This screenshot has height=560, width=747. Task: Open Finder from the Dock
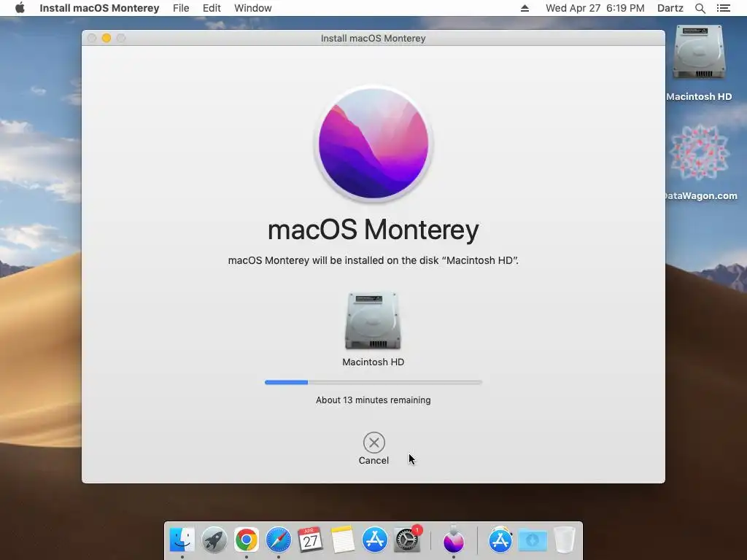[182, 540]
